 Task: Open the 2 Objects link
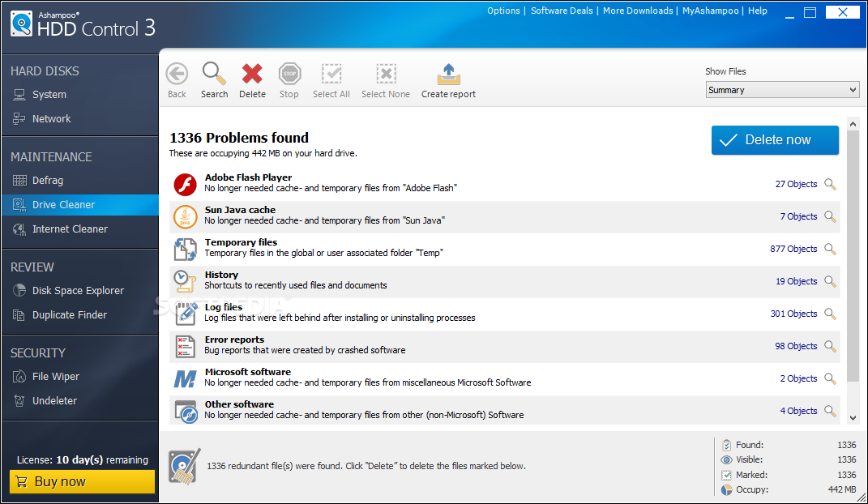(799, 378)
